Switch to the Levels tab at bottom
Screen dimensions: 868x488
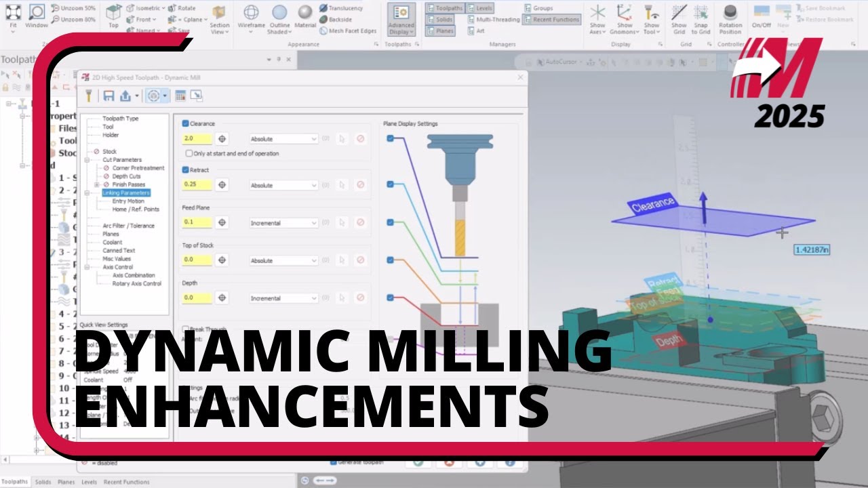[89, 482]
